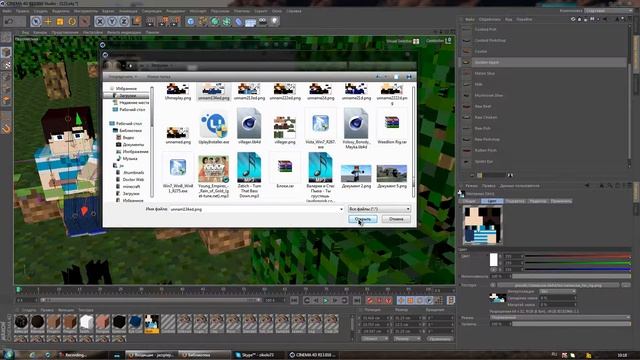Toggle rotation keyframe recording
The image size is (640, 360).
[420, 300]
